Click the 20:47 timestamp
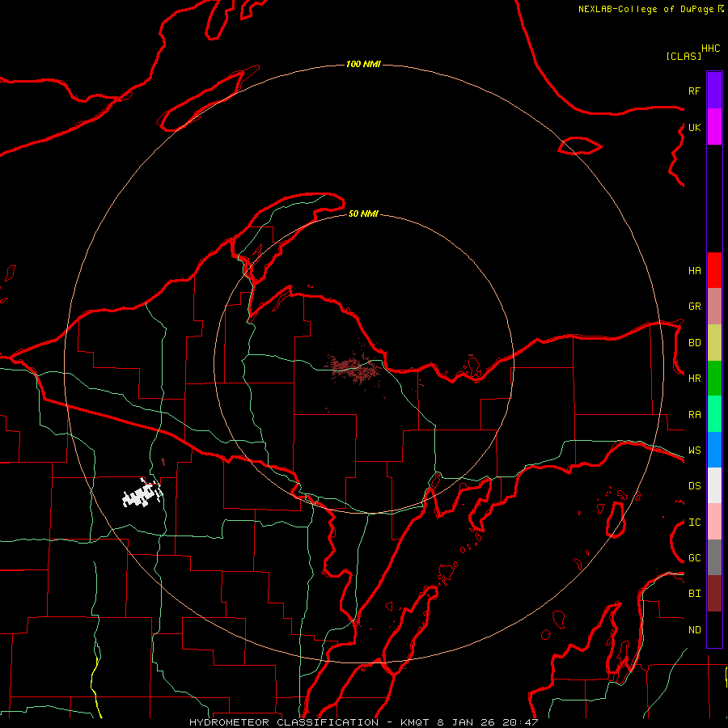 pos(520,722)
